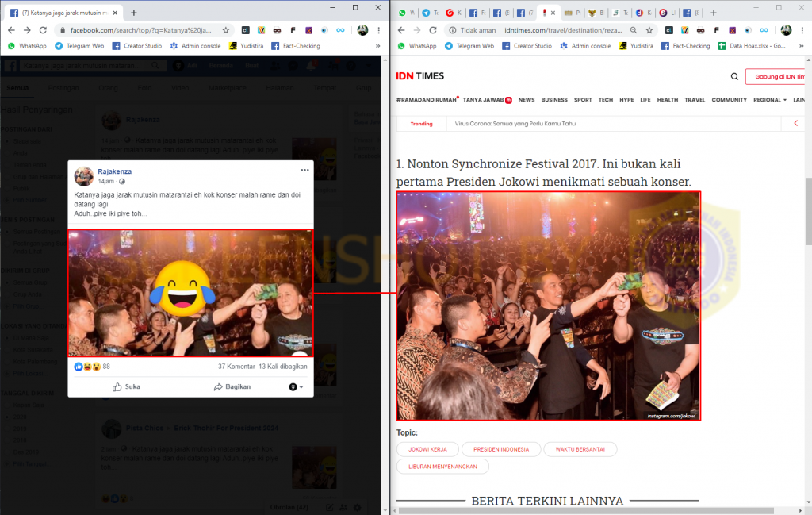Click the Facebook post concert image thumbnail

tap(190, 293)
